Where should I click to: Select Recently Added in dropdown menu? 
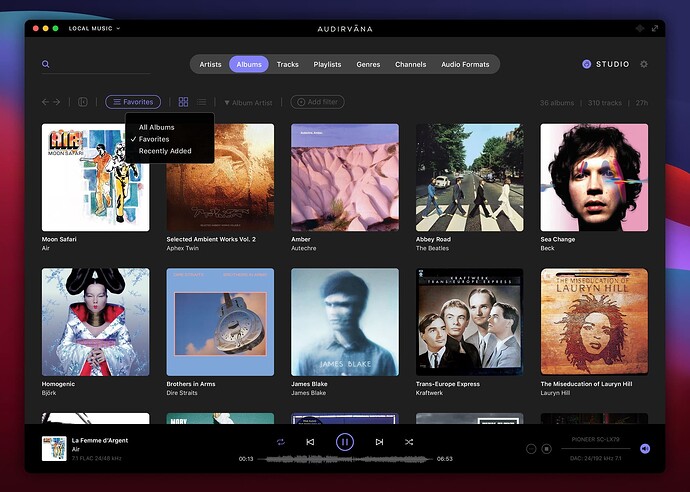pos(165,151)
